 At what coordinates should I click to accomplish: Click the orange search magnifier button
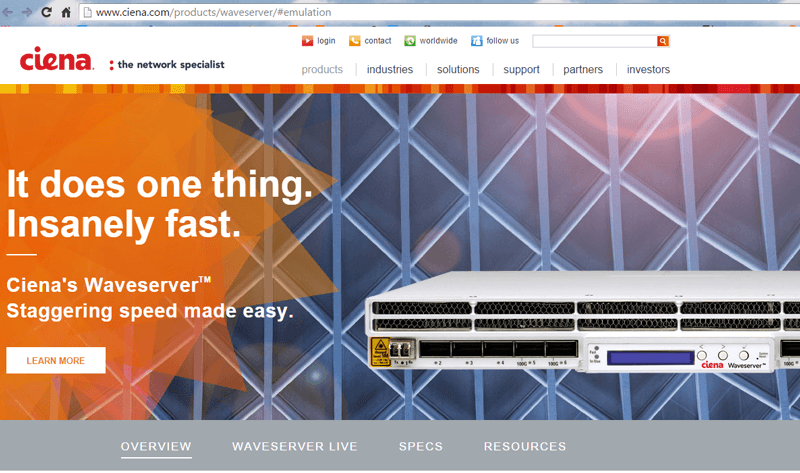663,41
